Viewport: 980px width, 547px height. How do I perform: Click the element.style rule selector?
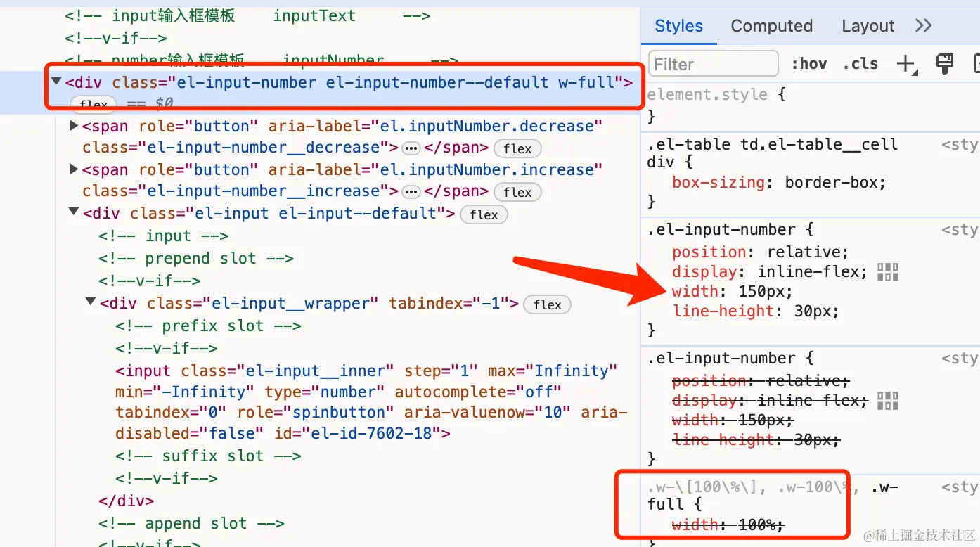(x=707, y=94)
